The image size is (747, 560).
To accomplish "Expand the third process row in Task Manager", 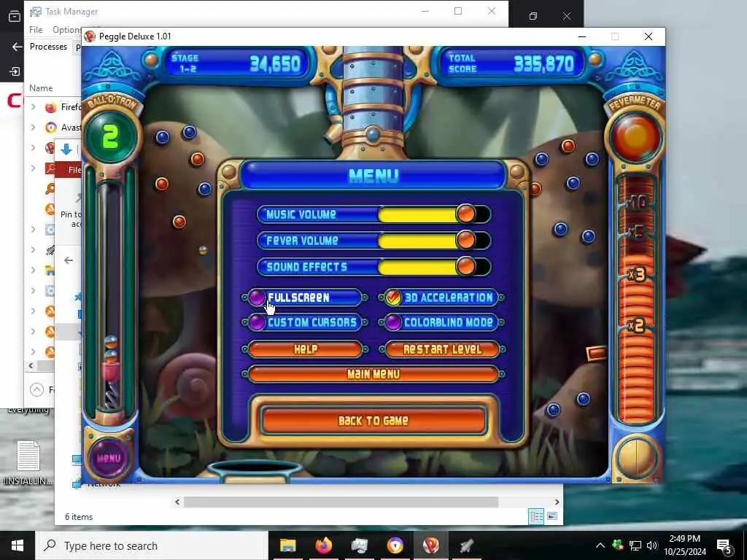I will tap(34, 147).
